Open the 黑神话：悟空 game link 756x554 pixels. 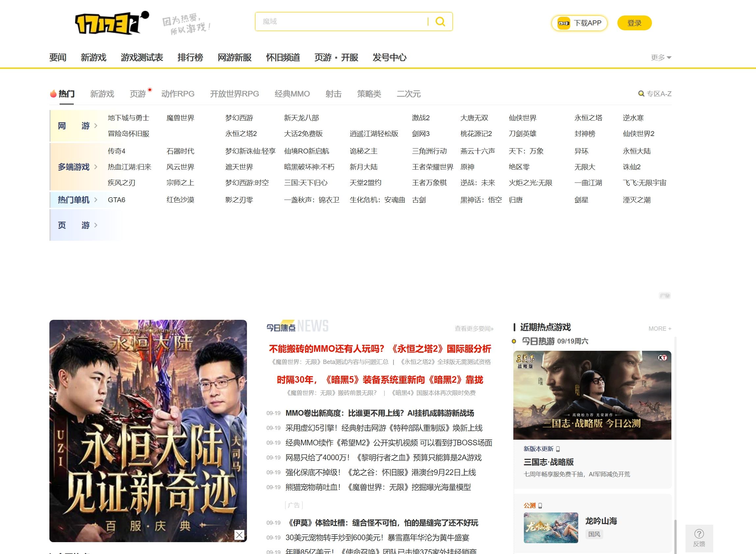tap(481, 200)
